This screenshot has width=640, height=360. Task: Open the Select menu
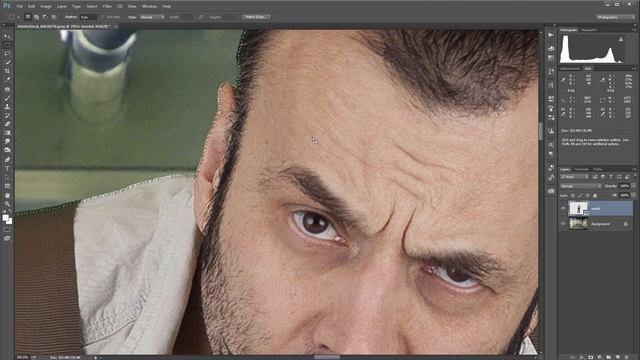[x=92, y=7]
